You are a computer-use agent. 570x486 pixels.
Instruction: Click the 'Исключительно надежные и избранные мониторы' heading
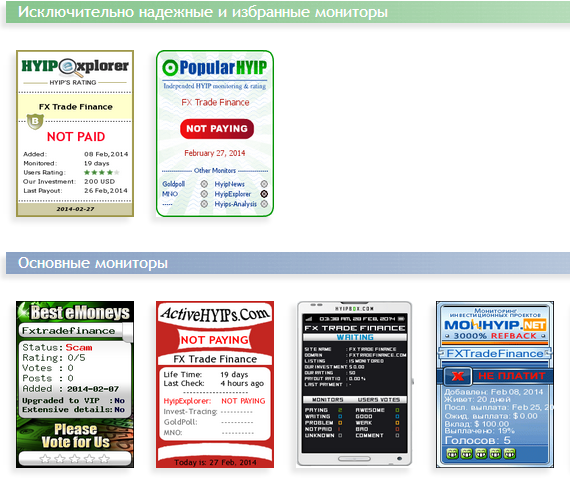tap(203, 12)
